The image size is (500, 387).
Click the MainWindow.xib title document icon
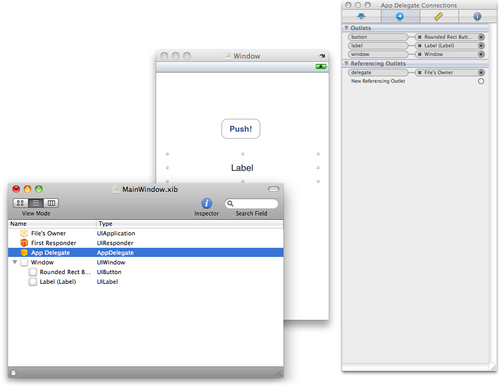(x=116, y=189)
